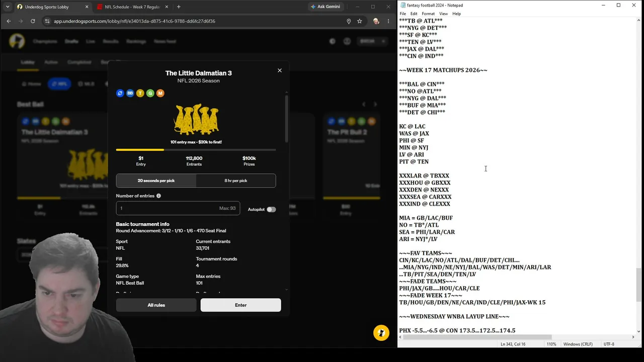Click the Dalmatian tournament artwork in modal

tap(196, 119)
